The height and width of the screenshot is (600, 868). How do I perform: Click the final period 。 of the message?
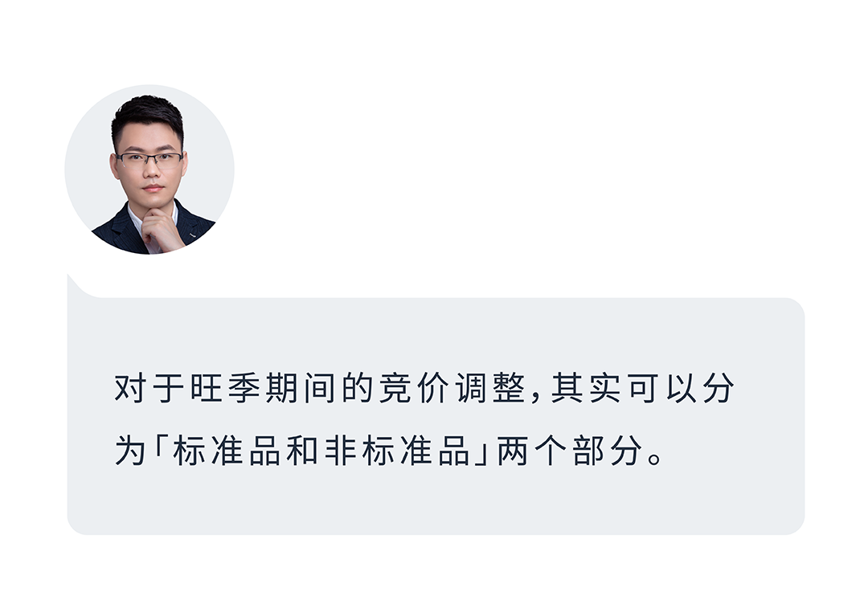[x=655, y=459]
